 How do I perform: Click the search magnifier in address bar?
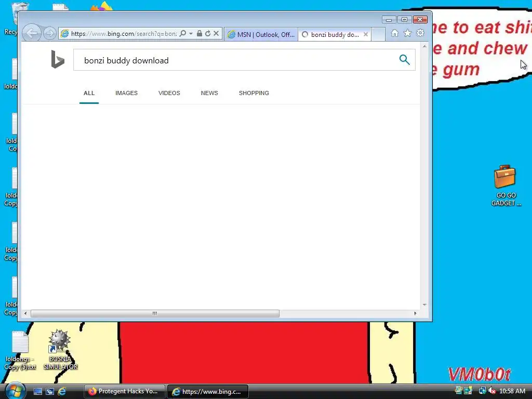tap(183, 34)
